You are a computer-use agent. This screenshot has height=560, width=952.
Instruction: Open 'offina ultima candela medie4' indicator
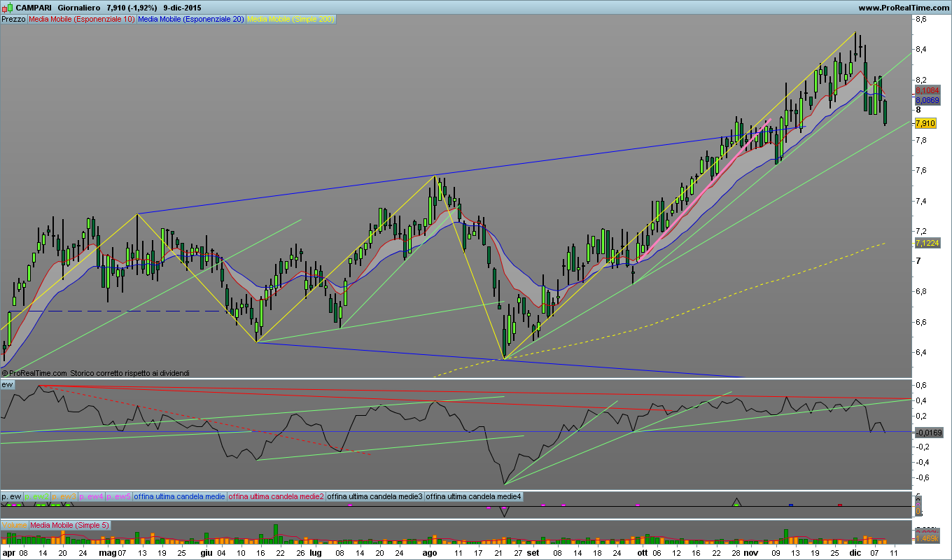(x=474, y=496)
